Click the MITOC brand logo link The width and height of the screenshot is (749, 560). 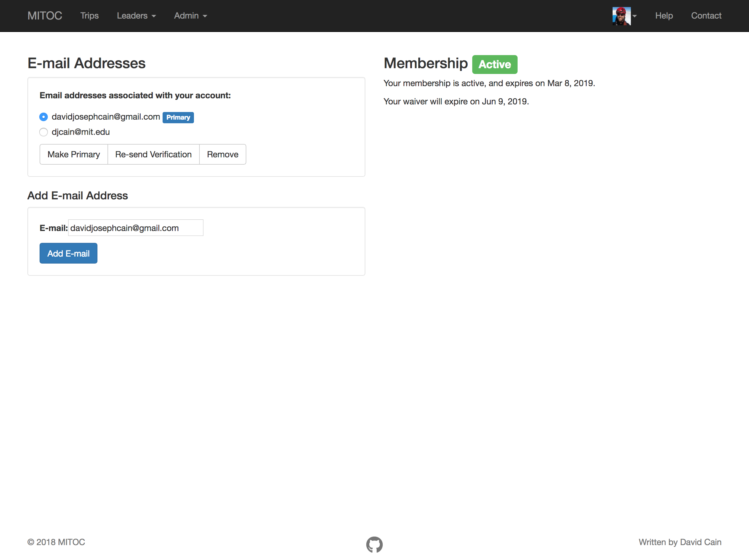(45, 16)
